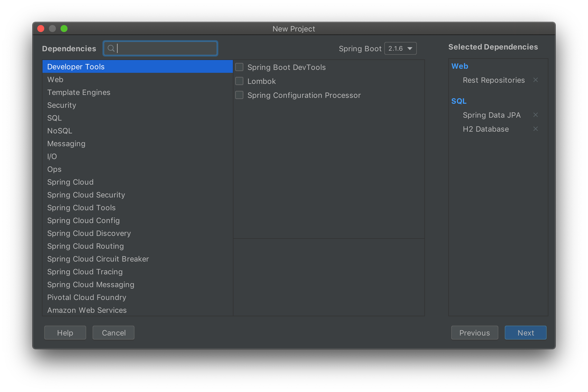The width and height of the screenshot is (588, 392).
Task: Tick Spring Configuration Processor checkbox
Action: 239,95
